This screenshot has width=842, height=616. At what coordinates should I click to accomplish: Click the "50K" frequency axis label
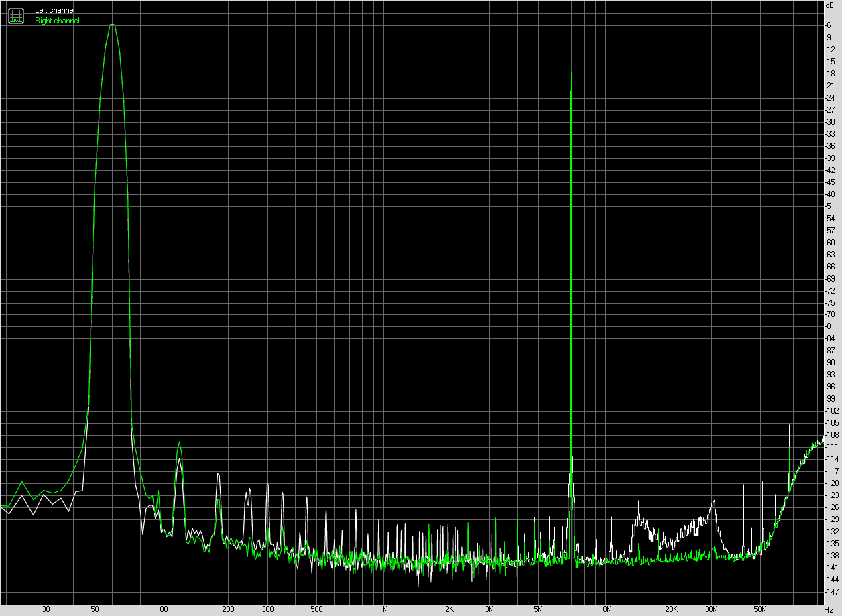[x=760, y=609]
